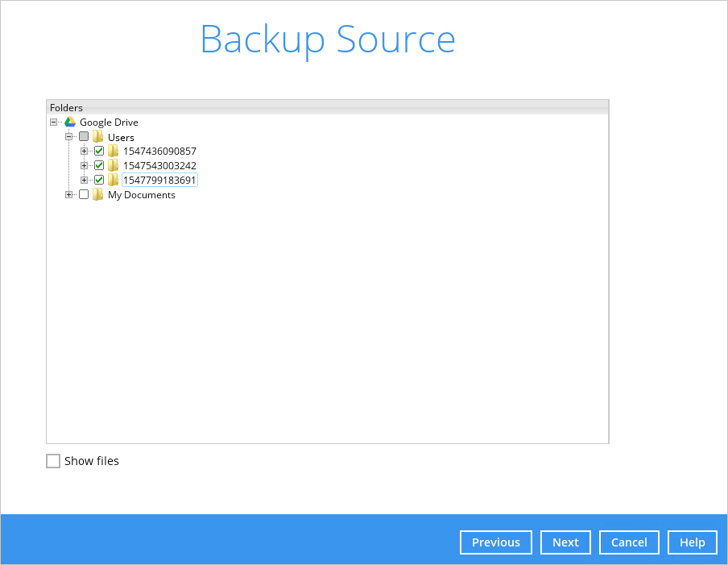
Task: Select the 1547436090857 folder name
Action: click(x=159, y=151)
